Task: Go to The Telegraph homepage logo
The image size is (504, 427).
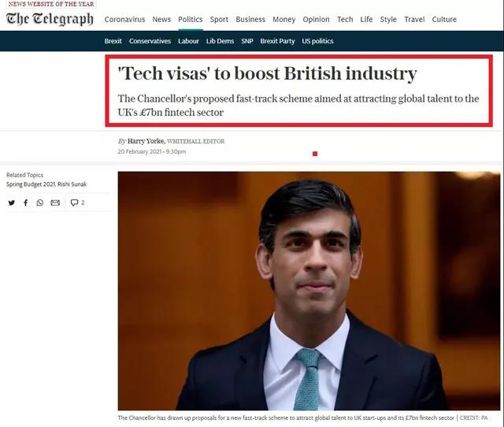Action: pyautogui.click(x=50, y=19)
